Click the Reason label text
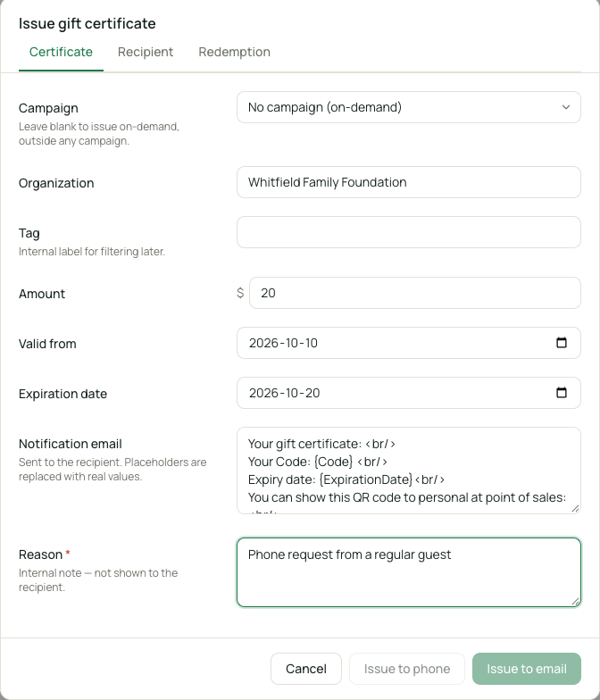600x700 pixels. point(41,554)
